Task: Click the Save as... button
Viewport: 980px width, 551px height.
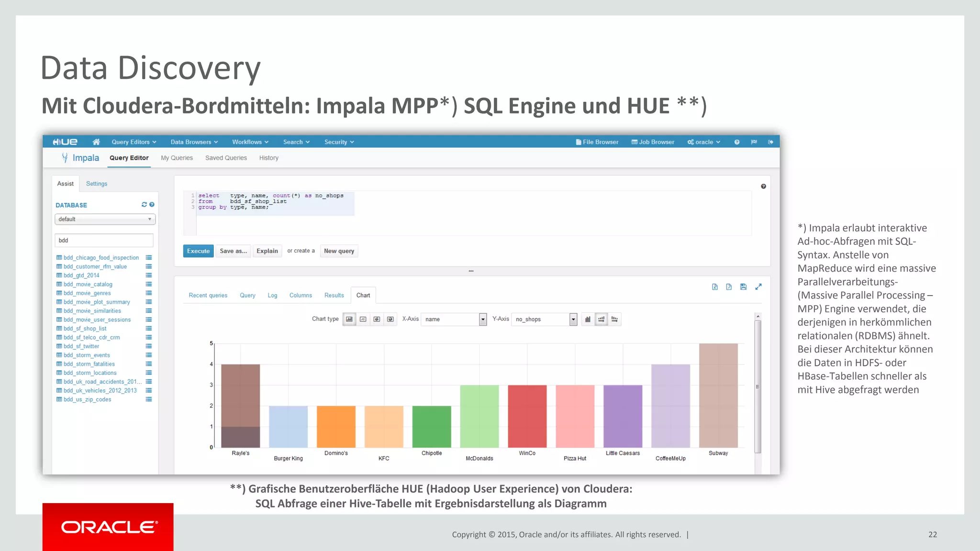Action: tap(234, 251)
